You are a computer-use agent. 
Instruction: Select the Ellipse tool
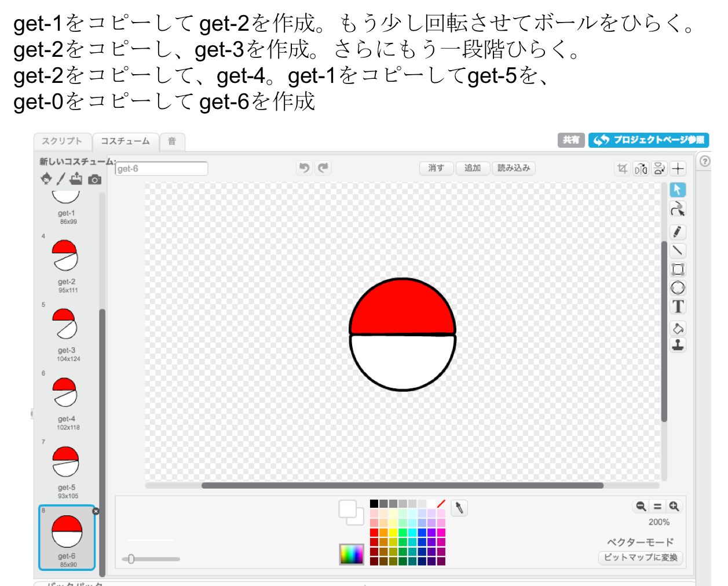pos(678,287)
